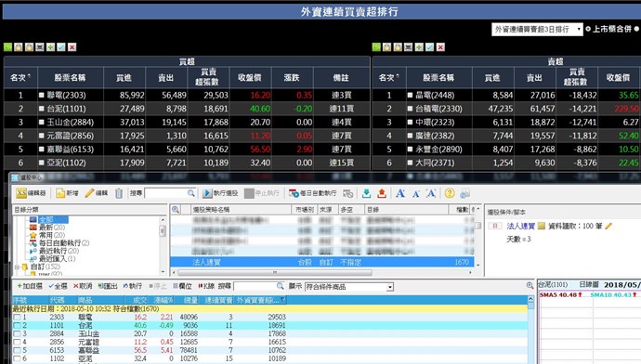Select the 上市櫃合併 radio button
The image size is (641, 364).
point(588,29)
